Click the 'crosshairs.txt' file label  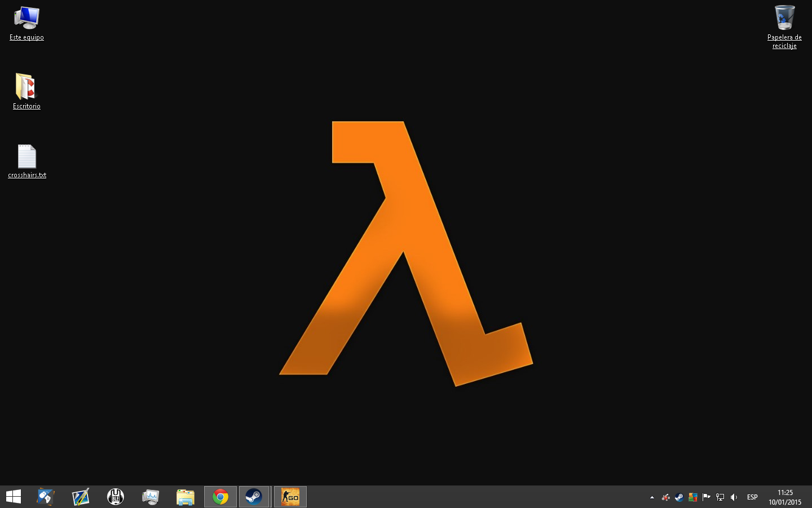coord(27,175)
